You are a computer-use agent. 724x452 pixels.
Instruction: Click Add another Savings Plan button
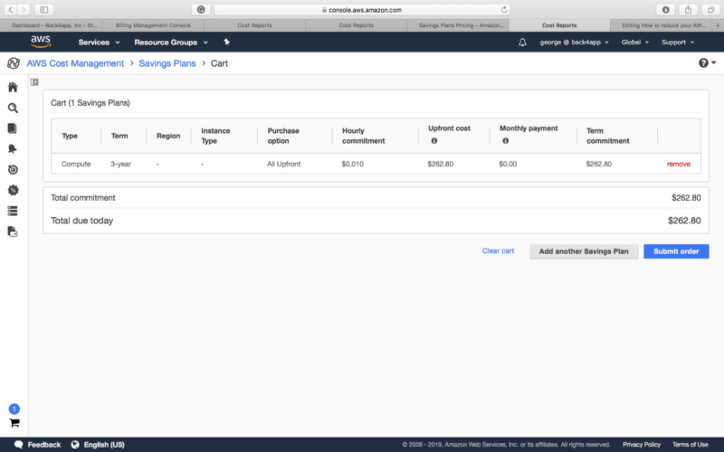[584, 251]
